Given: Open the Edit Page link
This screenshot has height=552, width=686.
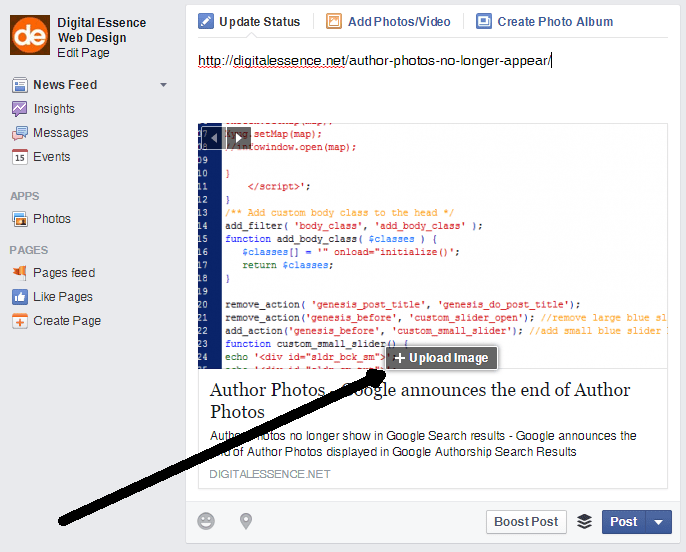Looking at the screenshot, I should click(84, 53).
